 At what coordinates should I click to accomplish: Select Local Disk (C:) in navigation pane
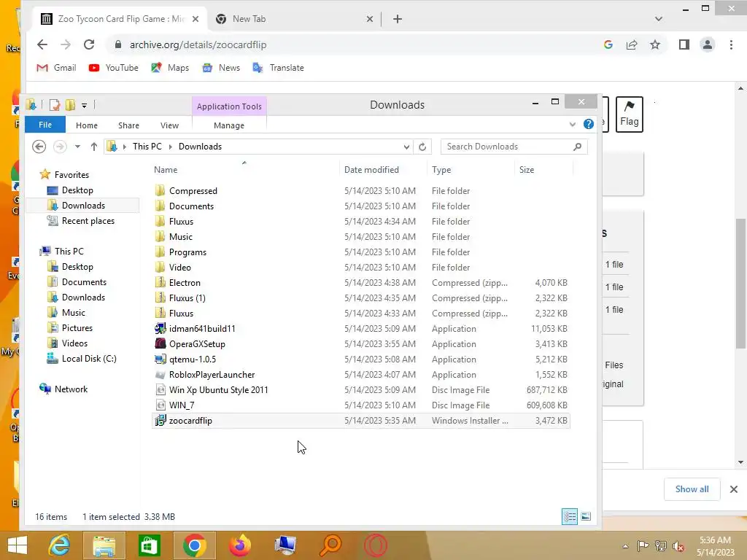pos(88,359)
